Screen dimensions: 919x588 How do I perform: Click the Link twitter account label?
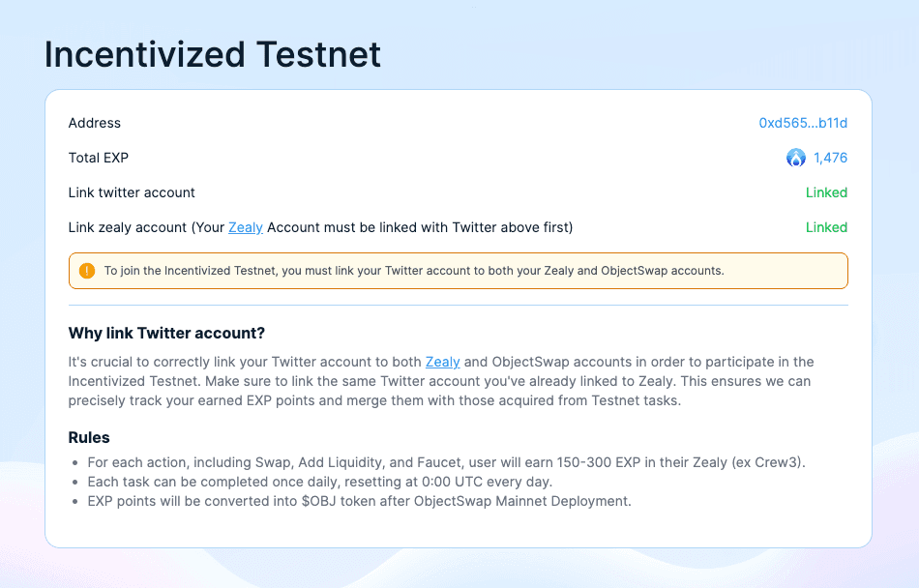tap(132, 192)
